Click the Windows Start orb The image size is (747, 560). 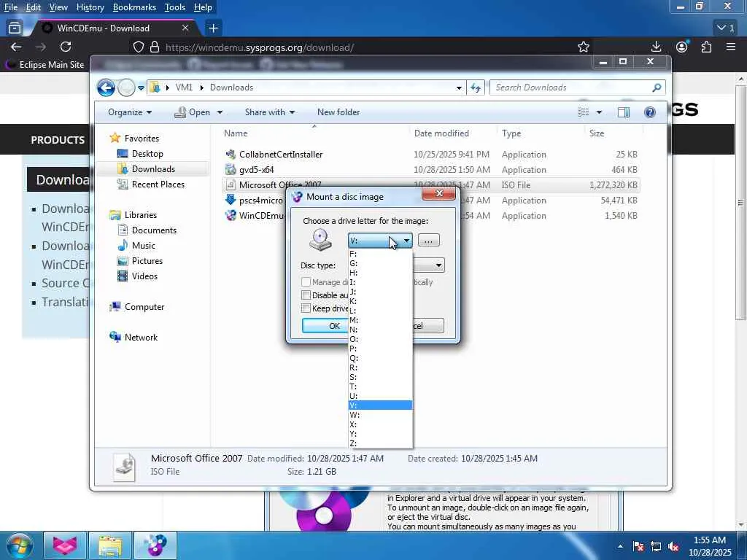pos(19,545)
